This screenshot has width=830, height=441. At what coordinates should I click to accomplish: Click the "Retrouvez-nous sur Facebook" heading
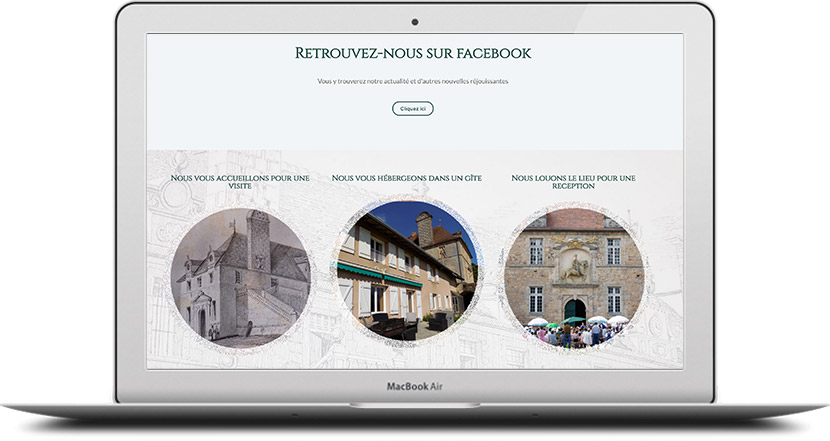point(413,53)
